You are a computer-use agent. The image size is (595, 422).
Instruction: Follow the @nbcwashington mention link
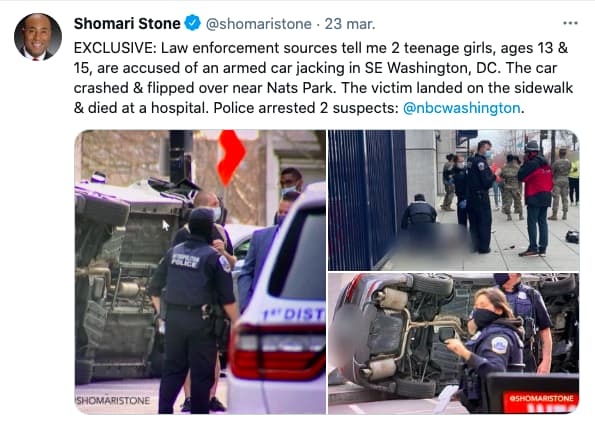[x=461, y=108]
